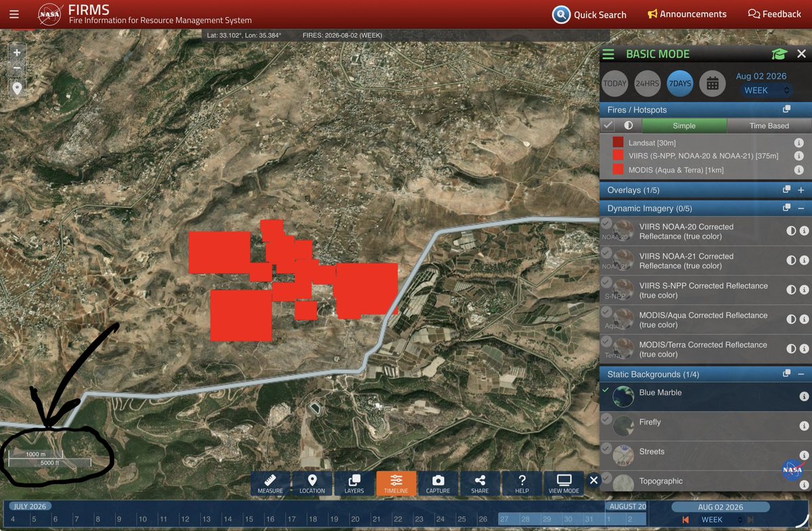Show info for Blue Marble background
The image size is (812, 531).
(x=804, y=396)
